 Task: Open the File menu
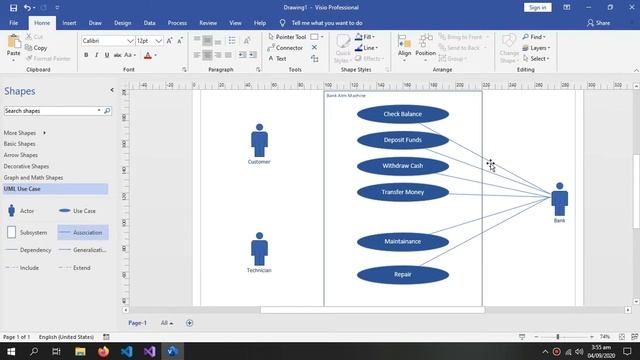tap(13, 23)
